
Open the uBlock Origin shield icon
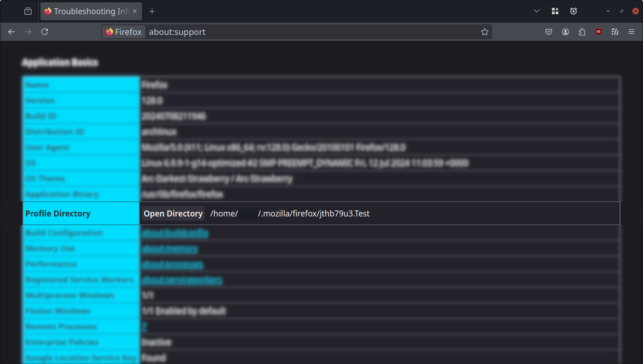598,32
